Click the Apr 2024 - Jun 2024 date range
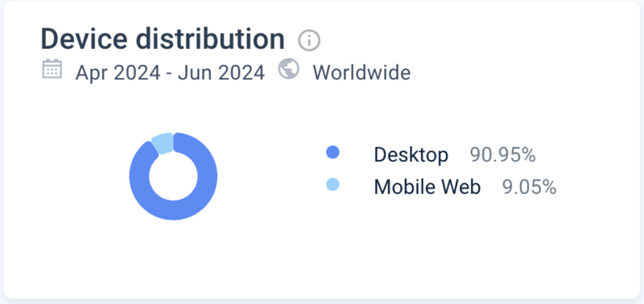644x304 pixels. pyautogui.click(x=170, y=73)
